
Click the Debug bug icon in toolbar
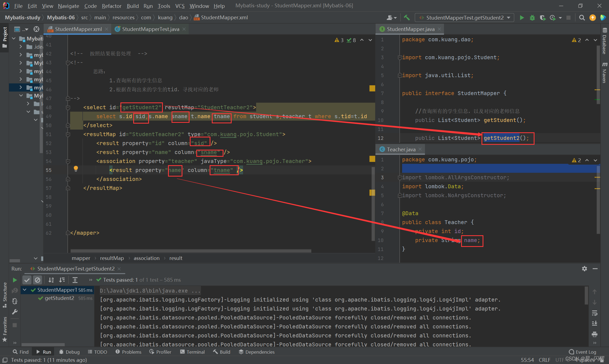coord(532,18)
